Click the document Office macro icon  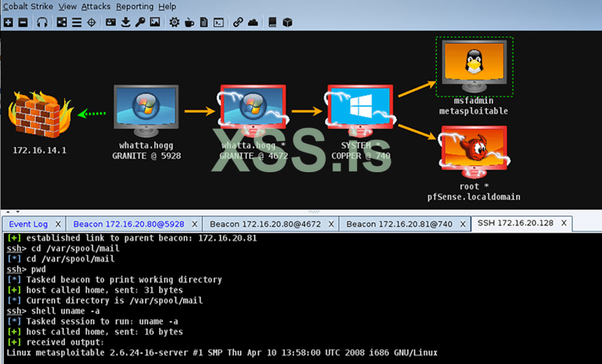204,22
